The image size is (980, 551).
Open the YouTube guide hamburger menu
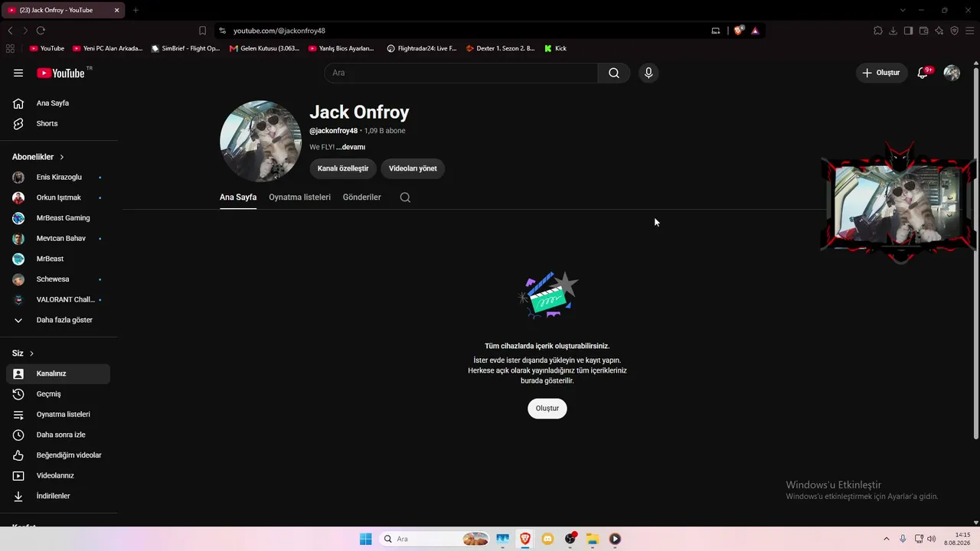tap(18, 73)
